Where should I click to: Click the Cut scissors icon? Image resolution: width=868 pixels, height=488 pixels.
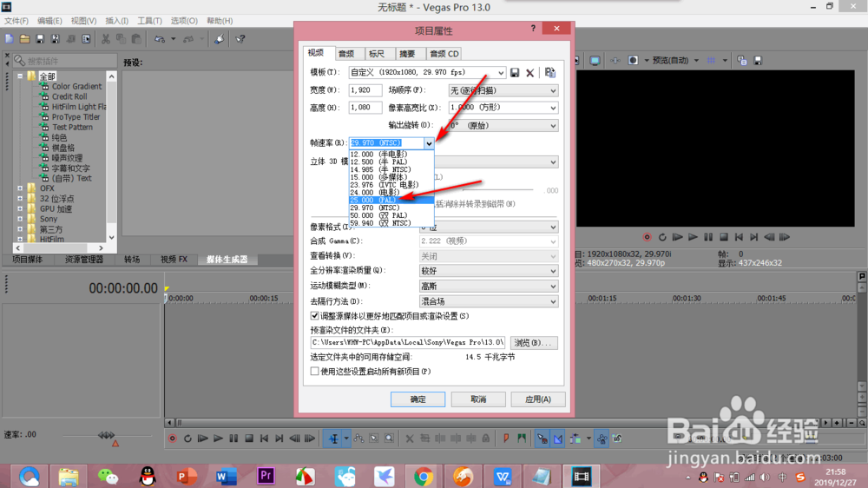(105, 39)
